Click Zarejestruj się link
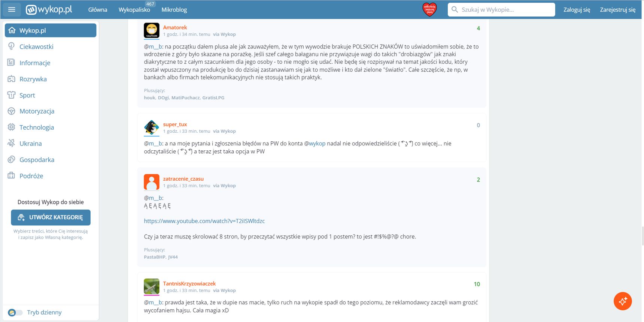 pos(617,10)
